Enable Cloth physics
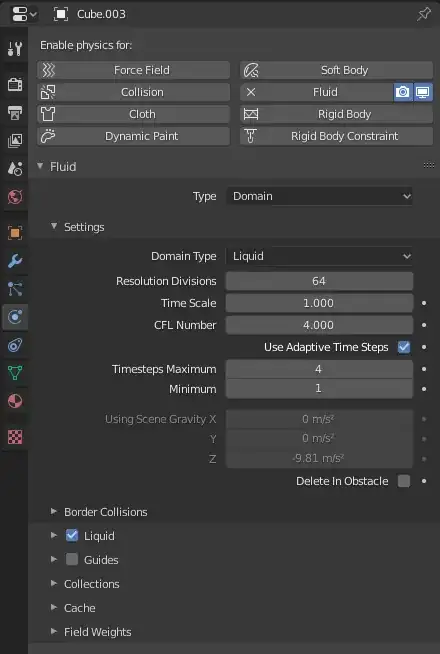This screenshot has height=654, width=440. pos(133,114)
